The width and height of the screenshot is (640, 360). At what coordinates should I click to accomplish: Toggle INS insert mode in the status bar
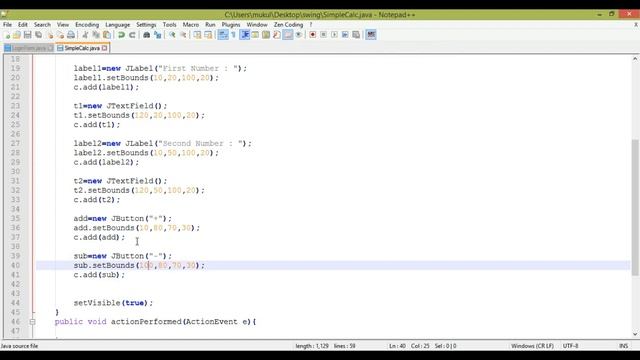(623, 346)
